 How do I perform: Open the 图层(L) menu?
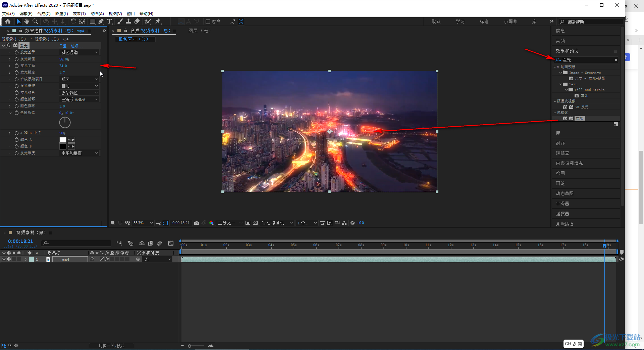(x=62, y=14)
